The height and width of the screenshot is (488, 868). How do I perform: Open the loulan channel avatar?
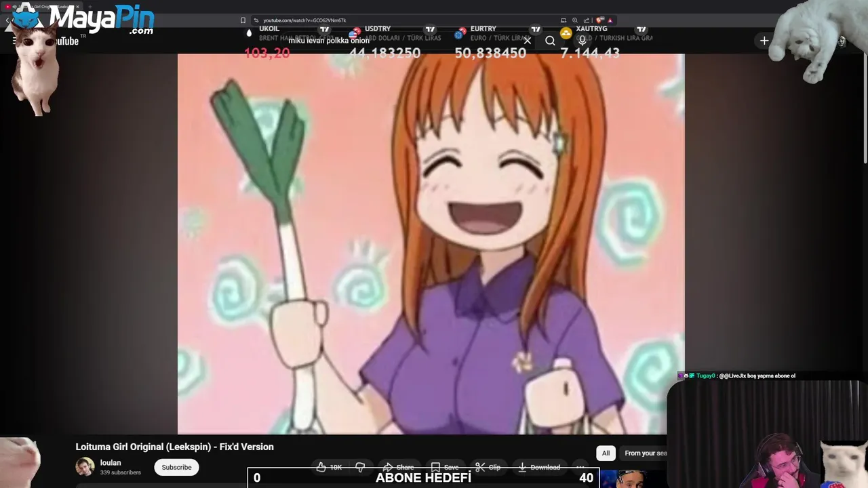click(x=85, y=467)
